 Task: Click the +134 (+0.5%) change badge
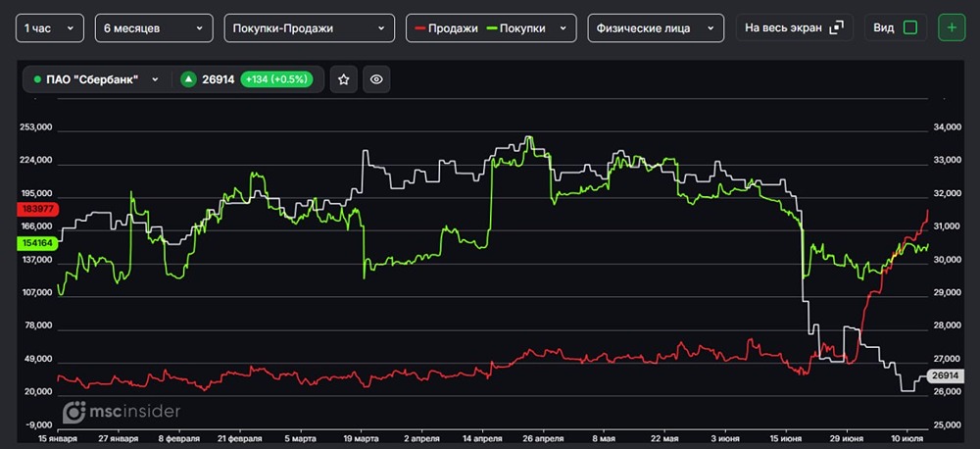tap(276, 79)
